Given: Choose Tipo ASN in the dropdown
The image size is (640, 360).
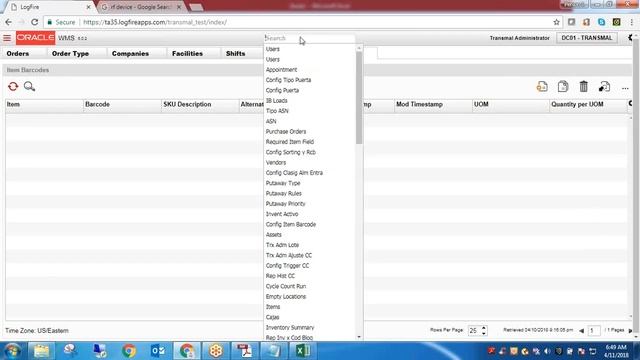Looking at the screenshot, I should point(277,111).
